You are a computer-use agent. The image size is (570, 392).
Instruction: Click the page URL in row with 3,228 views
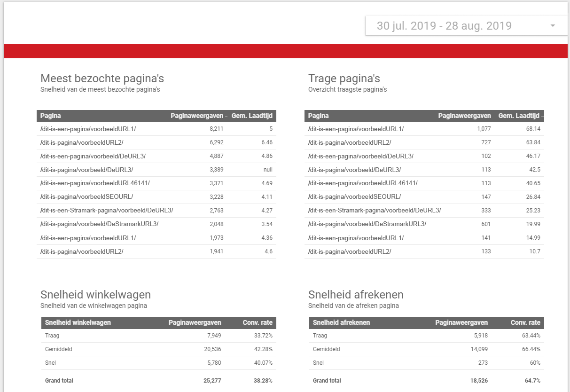pos(86,197)
